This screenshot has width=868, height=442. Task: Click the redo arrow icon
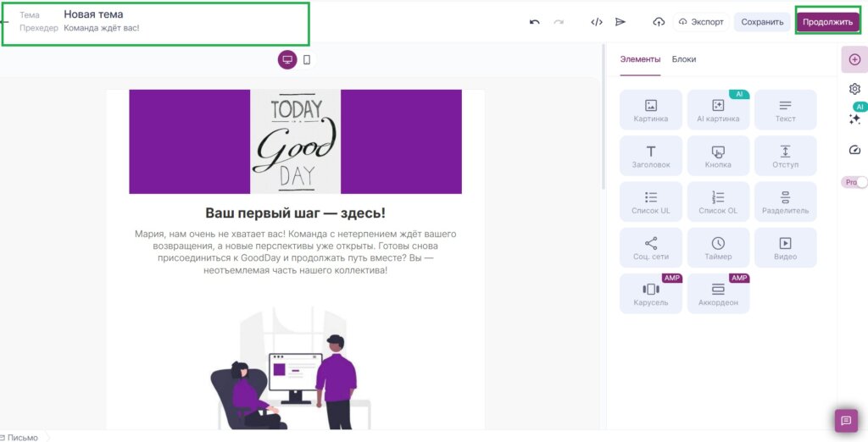(559, 22)
